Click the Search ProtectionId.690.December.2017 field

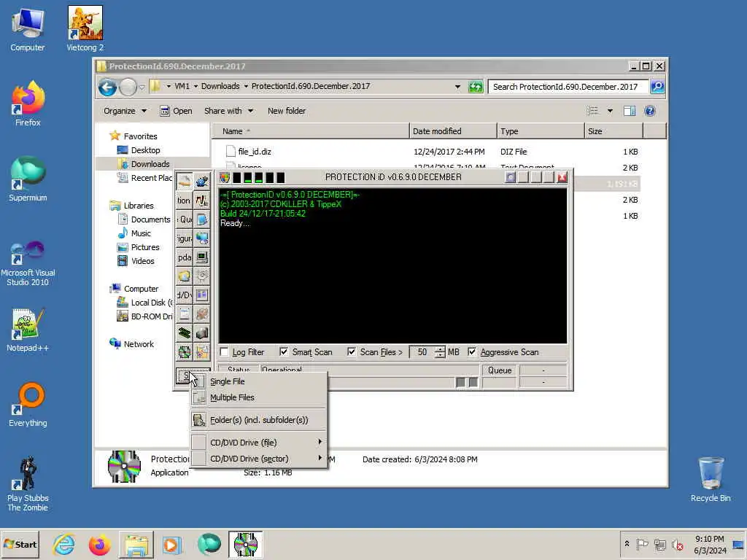(568, 87)
